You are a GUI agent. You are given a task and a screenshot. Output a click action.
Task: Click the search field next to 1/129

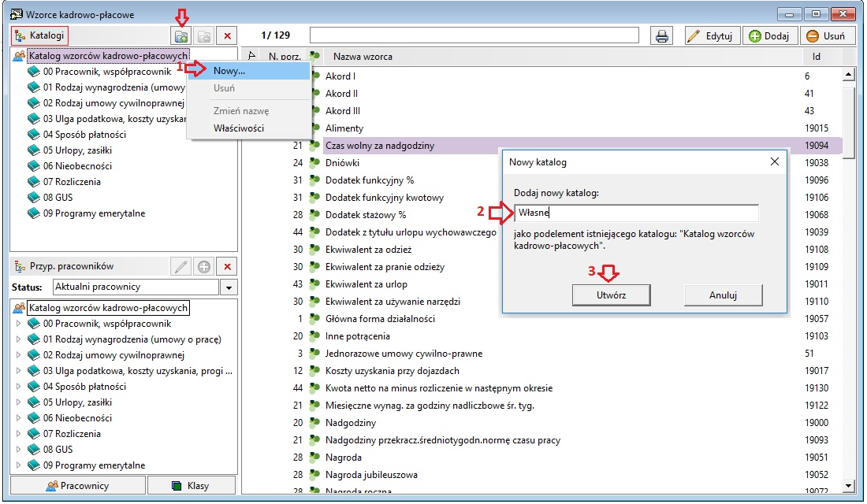(474, 35)
